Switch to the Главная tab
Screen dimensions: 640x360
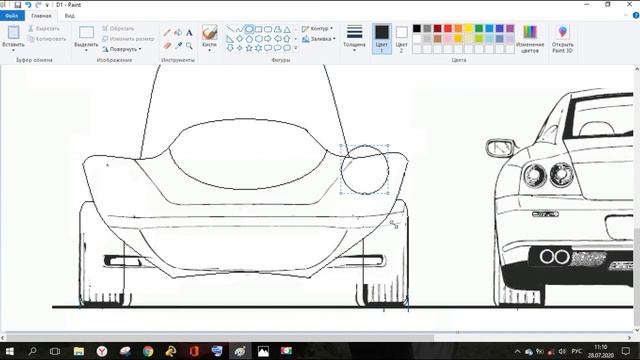point(41,16)
